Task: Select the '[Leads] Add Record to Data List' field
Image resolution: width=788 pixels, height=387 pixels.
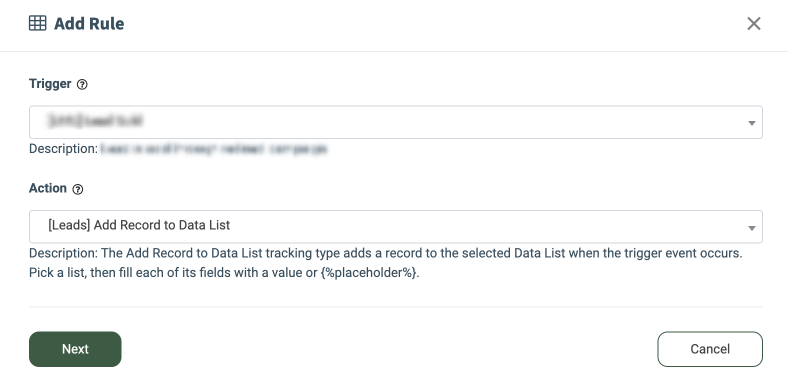Action: coord(396,227)
